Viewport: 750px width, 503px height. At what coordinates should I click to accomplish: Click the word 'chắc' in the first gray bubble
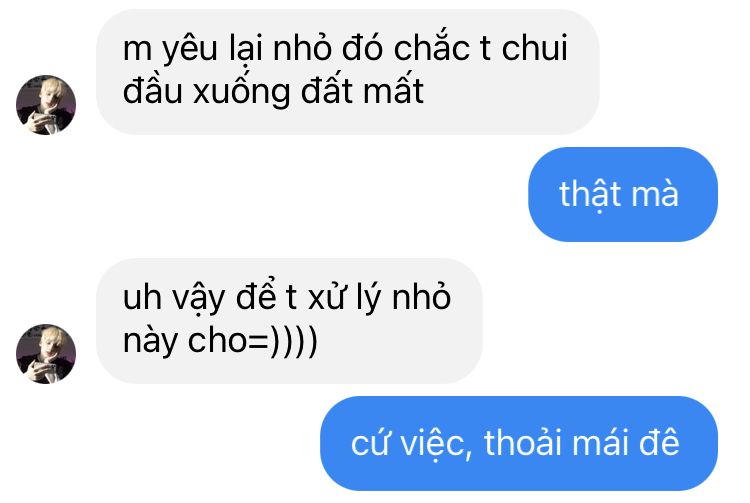coord(432,47)
